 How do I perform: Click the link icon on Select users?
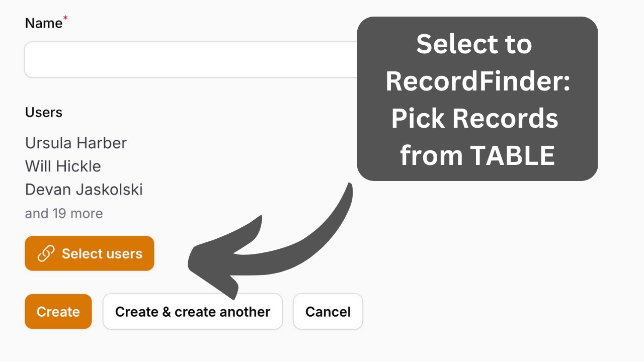pyautogui.click(x=46, y=254)
